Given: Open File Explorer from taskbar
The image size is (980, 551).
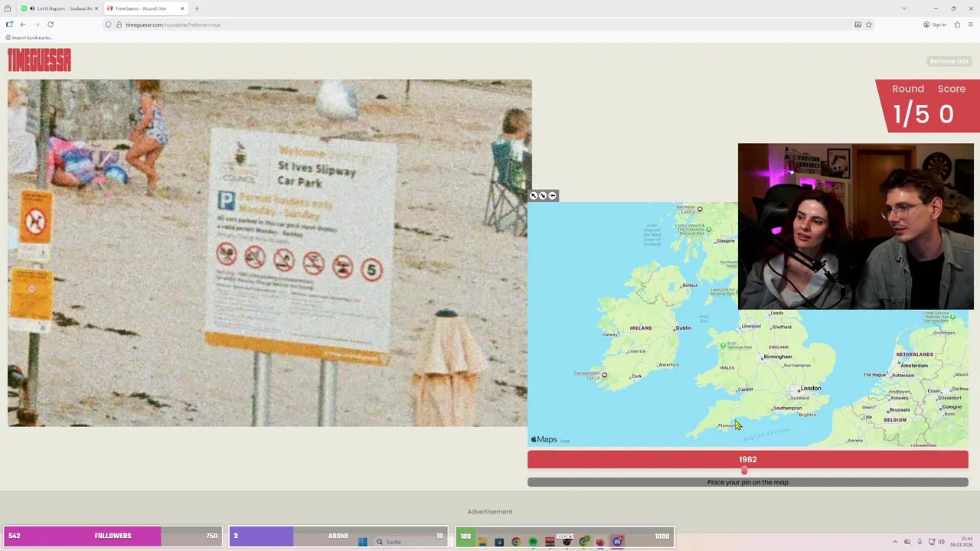Looking at the screenshot, I should click(482, 542).
